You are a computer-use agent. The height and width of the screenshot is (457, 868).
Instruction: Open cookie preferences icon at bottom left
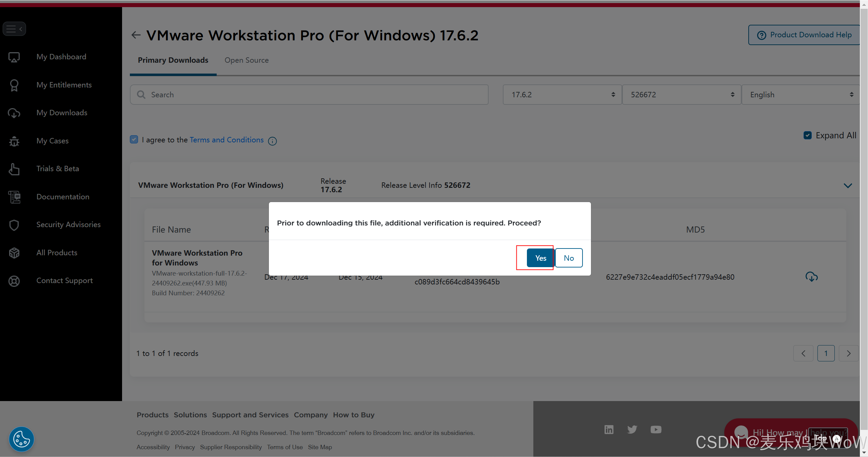coord(21,439)
